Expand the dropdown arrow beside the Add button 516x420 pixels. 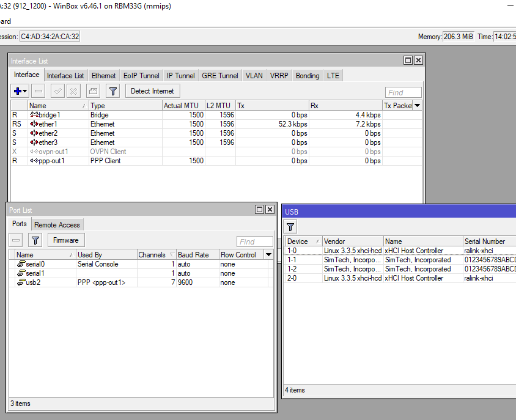pyautogui.click(x=25, y=91)
